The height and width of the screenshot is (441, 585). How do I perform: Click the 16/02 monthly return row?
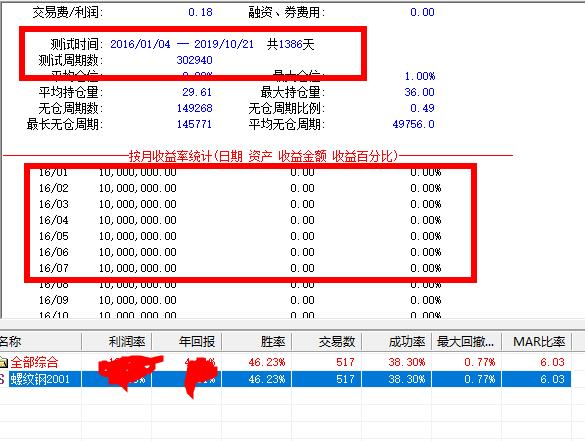pos(240,188)
